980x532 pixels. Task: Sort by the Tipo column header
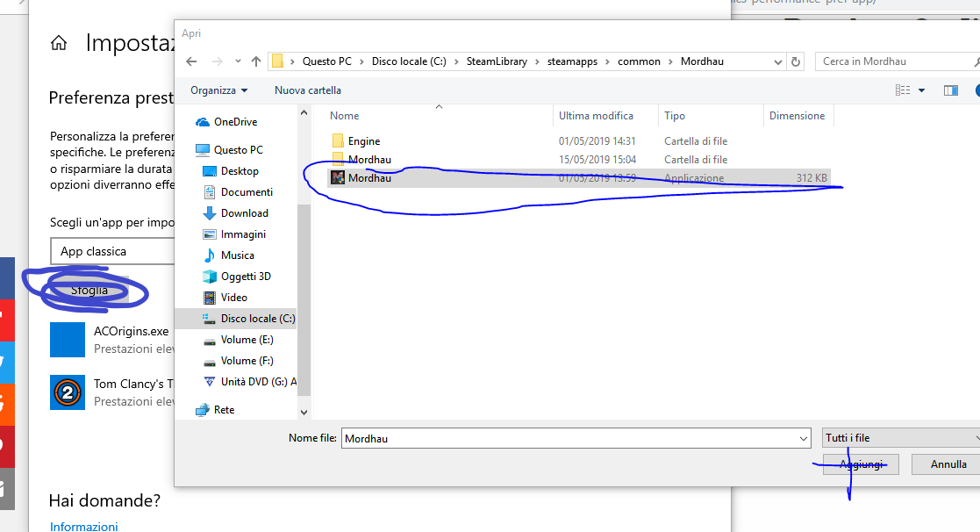tap(675, 116)
